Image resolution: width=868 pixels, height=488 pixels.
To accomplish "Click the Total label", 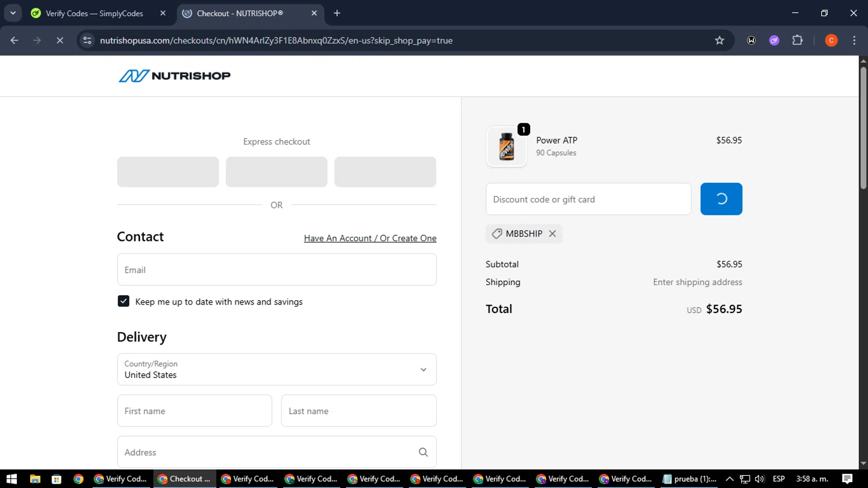I will (499, 309).
